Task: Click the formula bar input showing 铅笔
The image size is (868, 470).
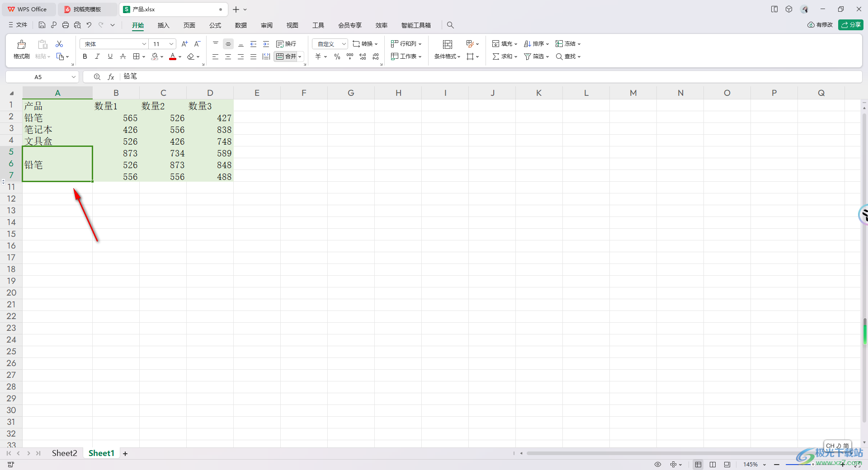Action: [491, 77]
